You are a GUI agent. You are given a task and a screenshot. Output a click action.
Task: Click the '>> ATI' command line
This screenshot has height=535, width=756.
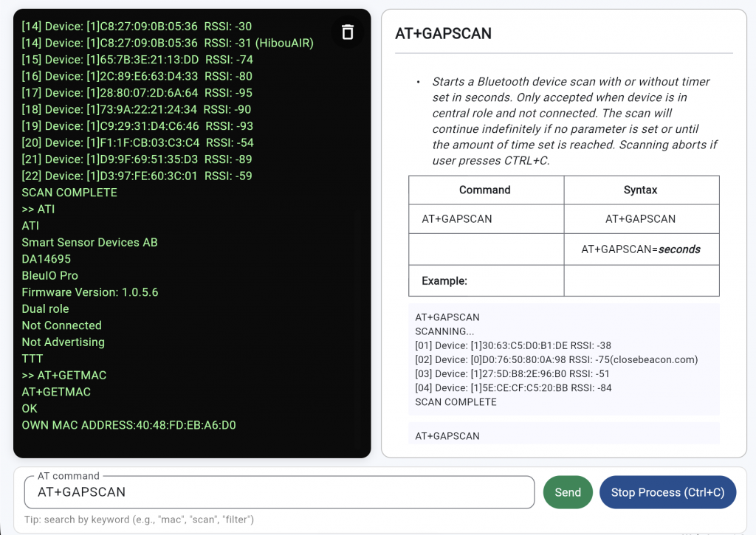point(38,210)
